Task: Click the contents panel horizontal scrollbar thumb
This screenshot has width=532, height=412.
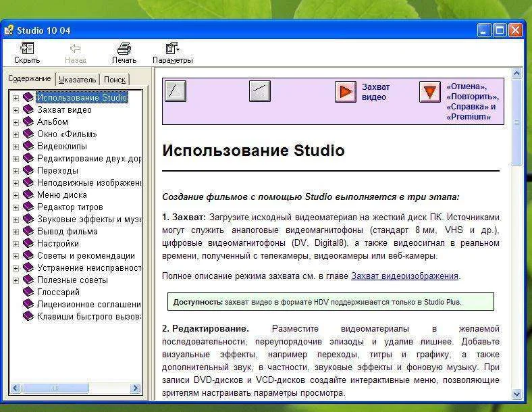Action: point(55,388)
